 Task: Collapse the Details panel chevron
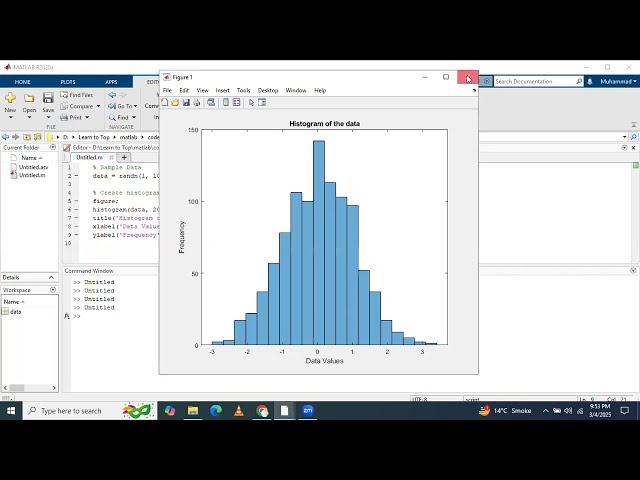(x=51, y=278)
